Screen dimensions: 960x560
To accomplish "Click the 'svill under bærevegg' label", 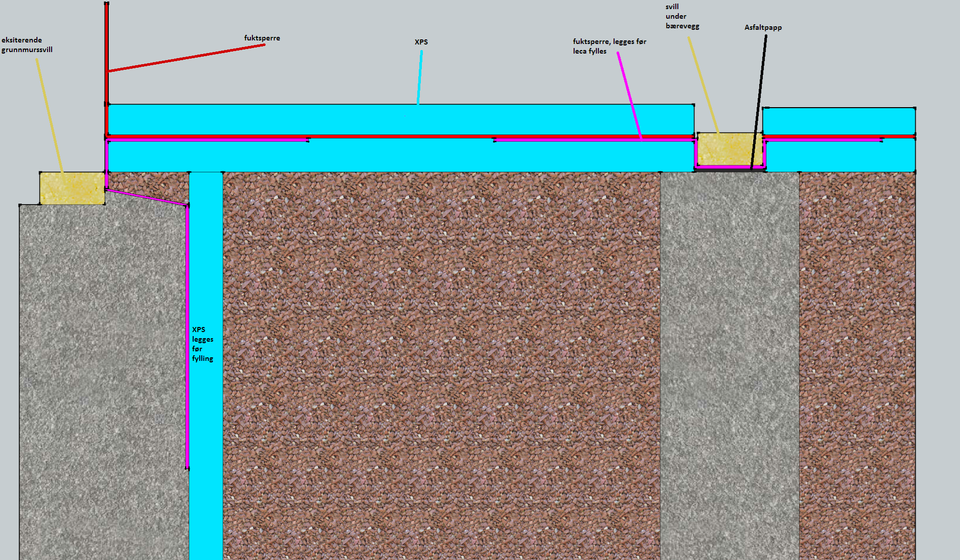I will pyautogui.click(x=682, y=17).
